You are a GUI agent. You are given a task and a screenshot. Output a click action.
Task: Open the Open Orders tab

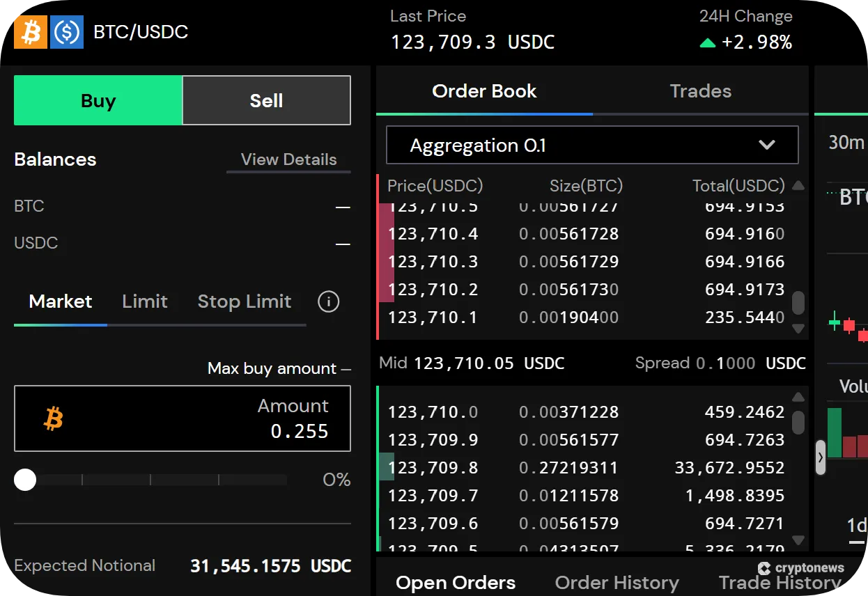[456, 583]
